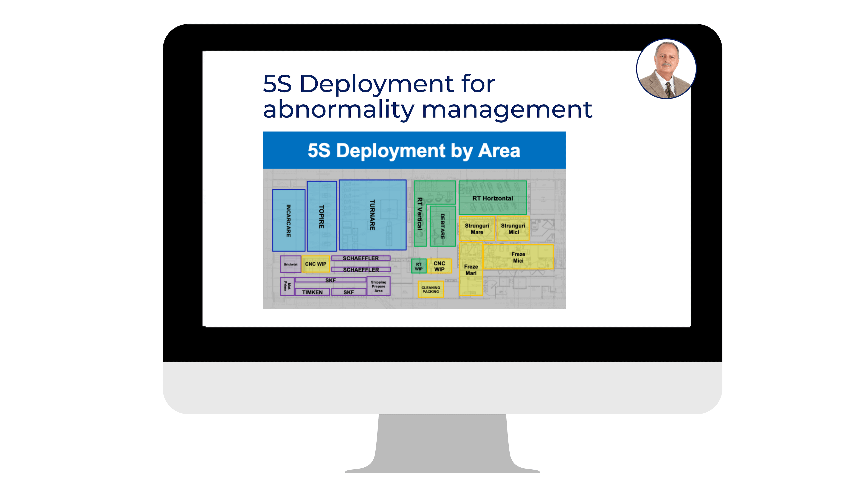Click the 'CNC WIP' box beside Brichetat

(316, 264)
